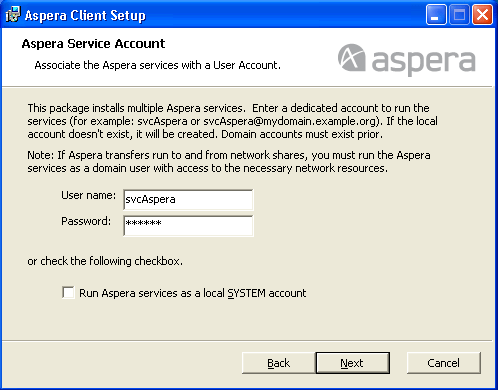
Task: Click the 'Aspera Service Account' heading
Action: 93,44
